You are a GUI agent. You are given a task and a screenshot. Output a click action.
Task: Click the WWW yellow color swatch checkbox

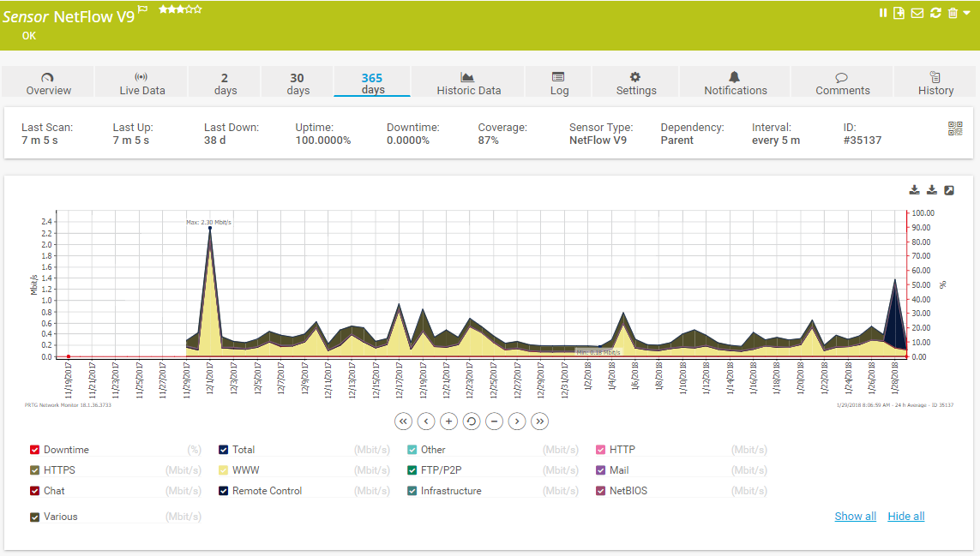pyautogui.click(x=224, y=470)
